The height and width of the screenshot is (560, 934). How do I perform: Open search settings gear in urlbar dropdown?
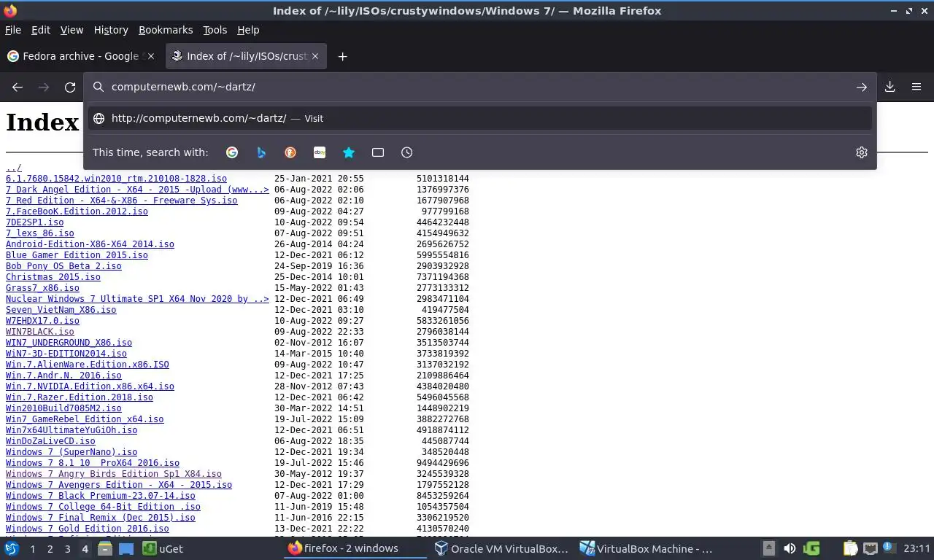tap(862, 152)
